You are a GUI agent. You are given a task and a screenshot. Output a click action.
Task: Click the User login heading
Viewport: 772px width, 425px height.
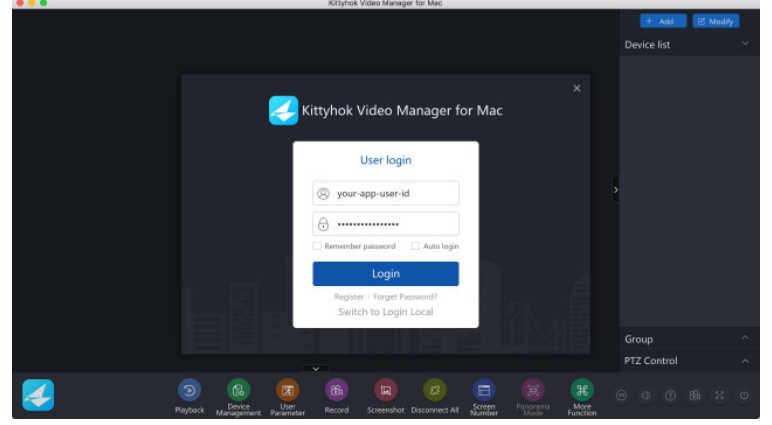click(386, 160)
